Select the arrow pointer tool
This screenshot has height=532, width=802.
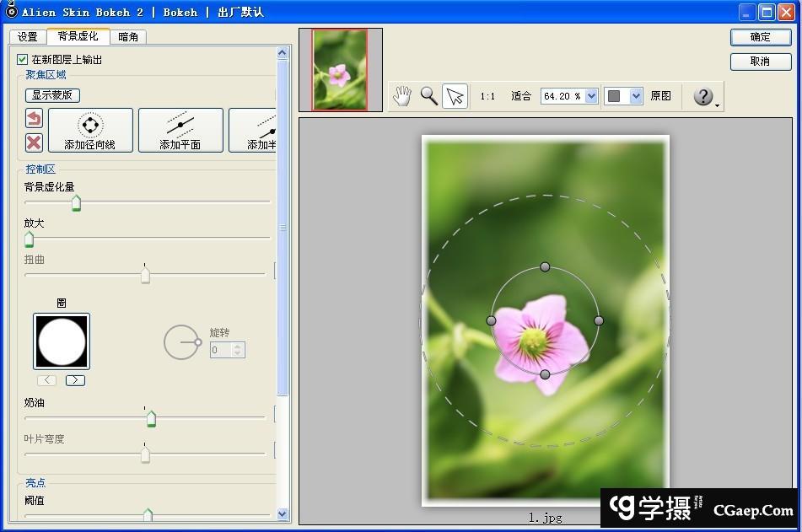pos(455,96)
